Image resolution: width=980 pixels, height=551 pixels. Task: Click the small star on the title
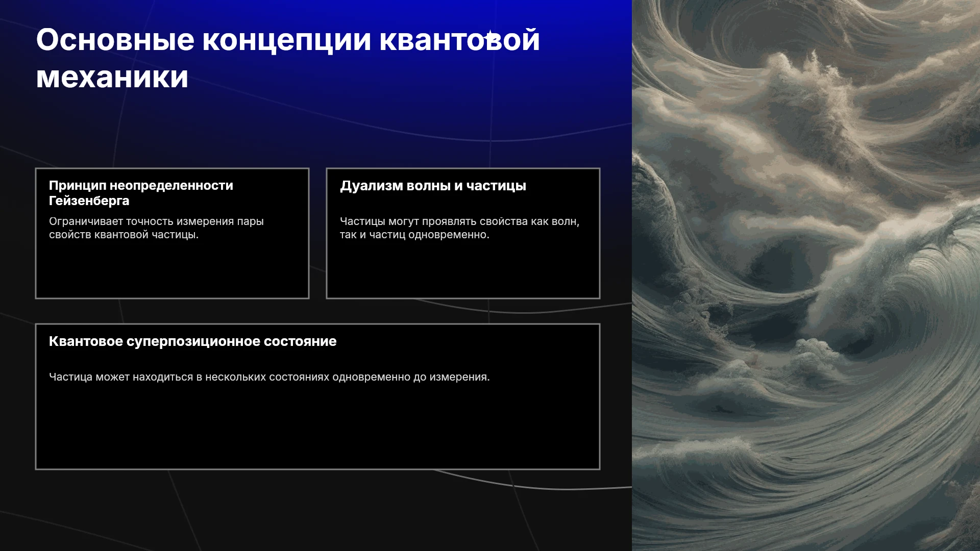tap(489, 36)
